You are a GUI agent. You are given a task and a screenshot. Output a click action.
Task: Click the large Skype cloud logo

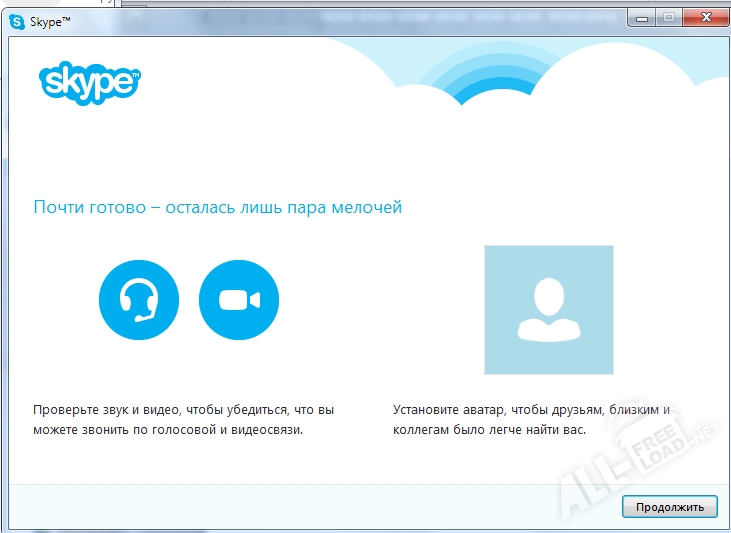coord(90,82)
